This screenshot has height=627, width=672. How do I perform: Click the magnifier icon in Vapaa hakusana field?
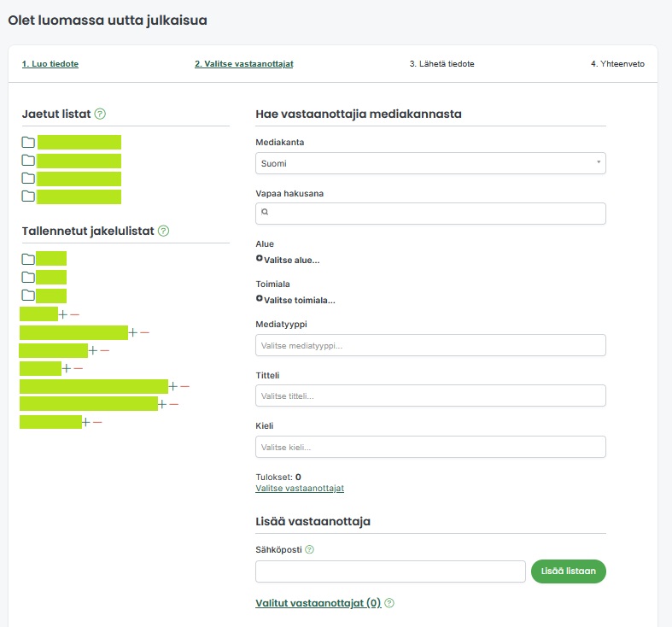(265, 212)
